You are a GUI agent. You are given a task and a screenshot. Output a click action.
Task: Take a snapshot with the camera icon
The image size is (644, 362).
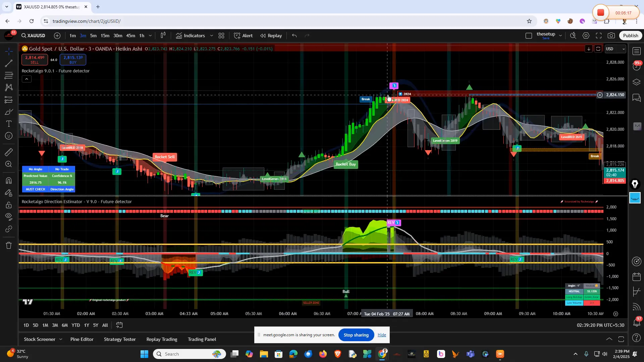(x=611, y=35)
